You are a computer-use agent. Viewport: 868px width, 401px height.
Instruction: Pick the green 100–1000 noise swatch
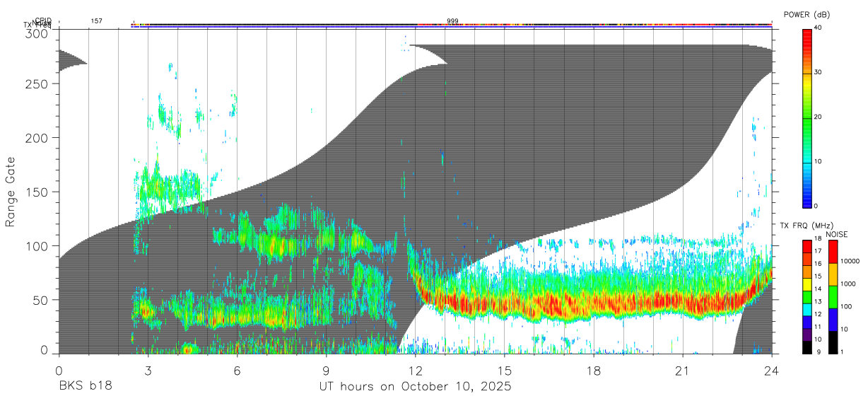tap(833, 296)
